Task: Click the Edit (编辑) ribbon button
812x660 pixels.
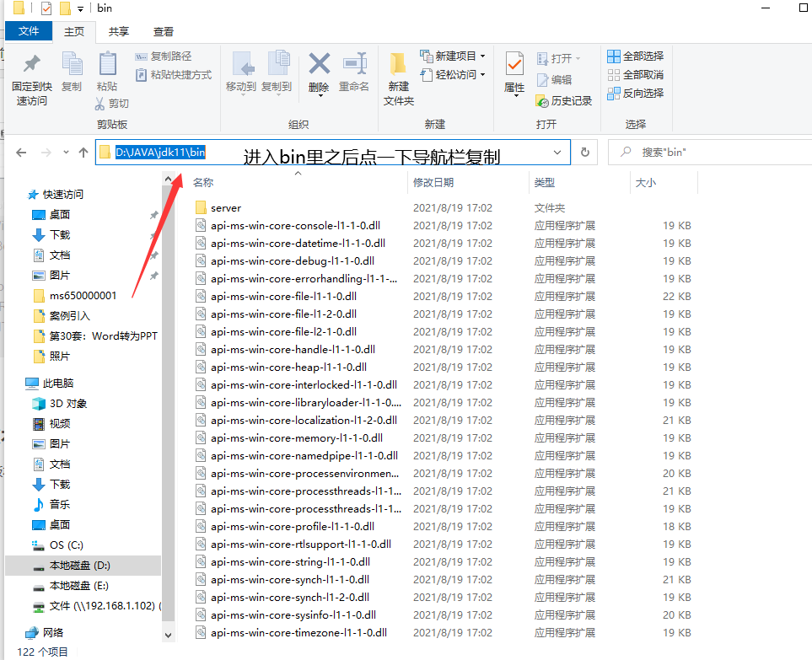Action: pyautogui.click(x=554, y=80)
